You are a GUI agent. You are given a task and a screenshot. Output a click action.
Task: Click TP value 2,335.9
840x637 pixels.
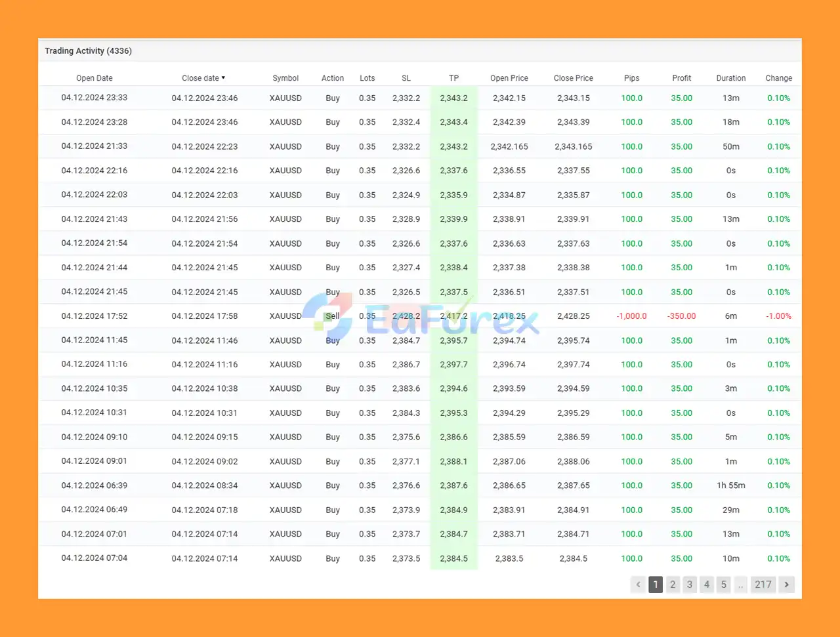pyautogui.click(x=453, y=195)
